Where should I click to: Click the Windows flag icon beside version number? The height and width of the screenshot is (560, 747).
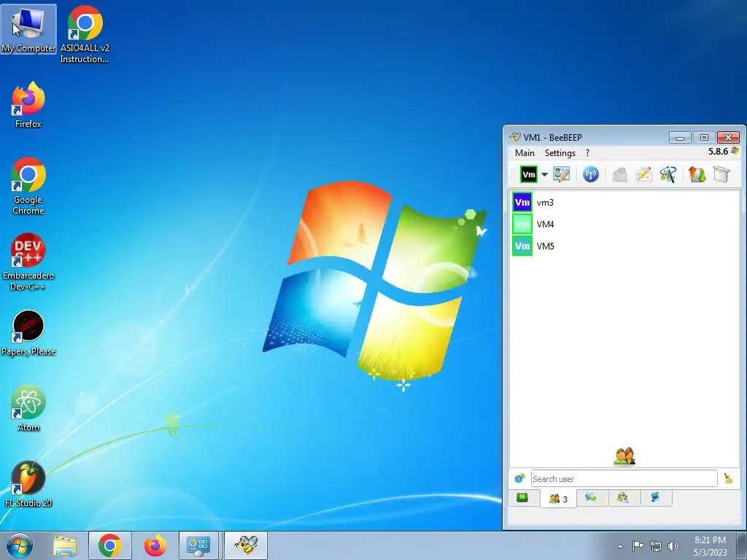(x=735, y=152)
